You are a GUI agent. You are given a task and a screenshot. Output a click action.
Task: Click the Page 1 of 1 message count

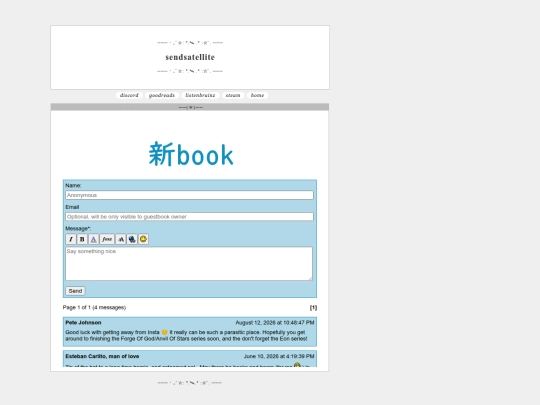click(94, 308)
